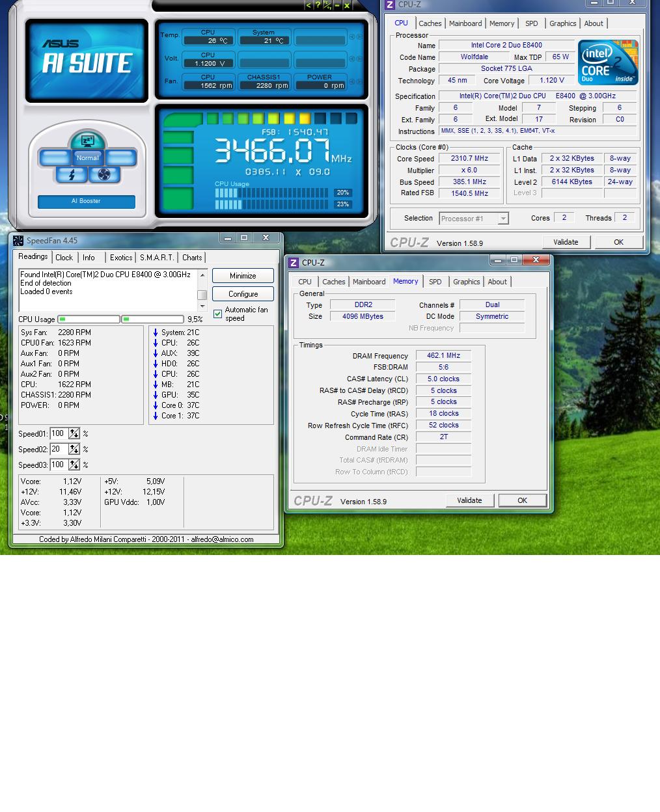
Task: Click the DRAM Frequency value 462.1 MHz
Action: [x=443, y=356]
